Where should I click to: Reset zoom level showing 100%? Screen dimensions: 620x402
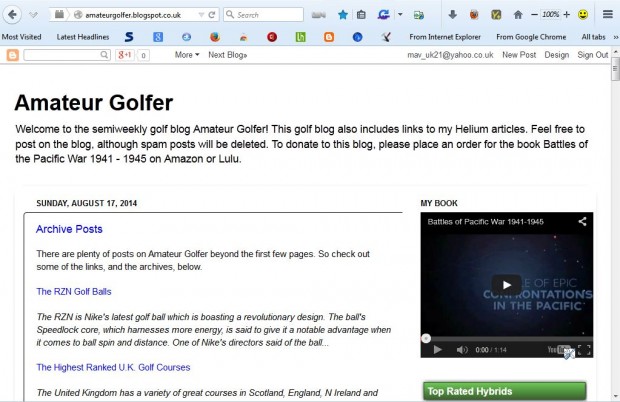click(x=550, y=15)
